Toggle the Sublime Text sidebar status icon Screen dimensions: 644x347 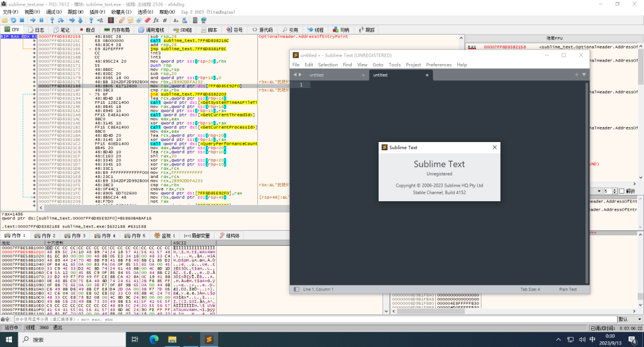[x=296, y=289]
